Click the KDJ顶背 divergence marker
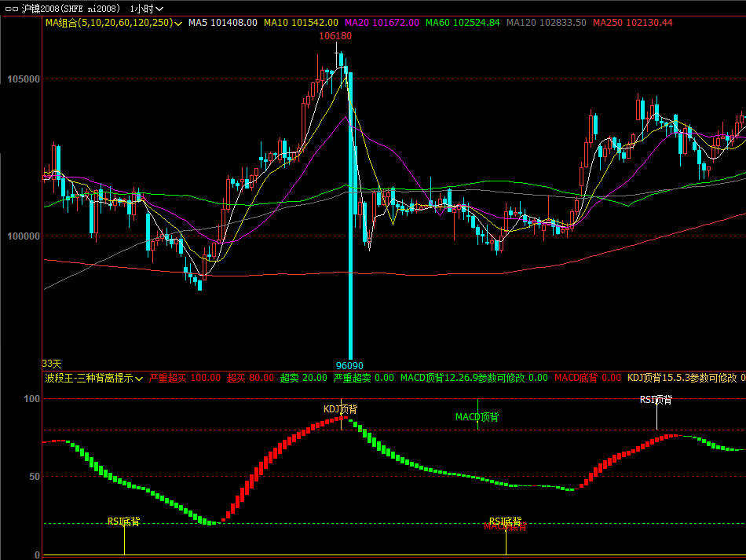The image size is (746, 560). (340, 409)
